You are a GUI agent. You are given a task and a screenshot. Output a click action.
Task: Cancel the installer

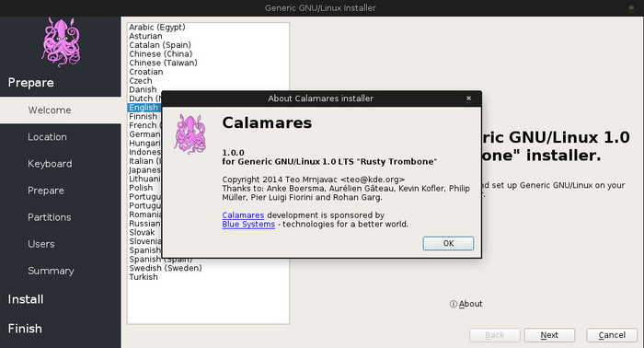pyautogui.click(x=612, y=335)
